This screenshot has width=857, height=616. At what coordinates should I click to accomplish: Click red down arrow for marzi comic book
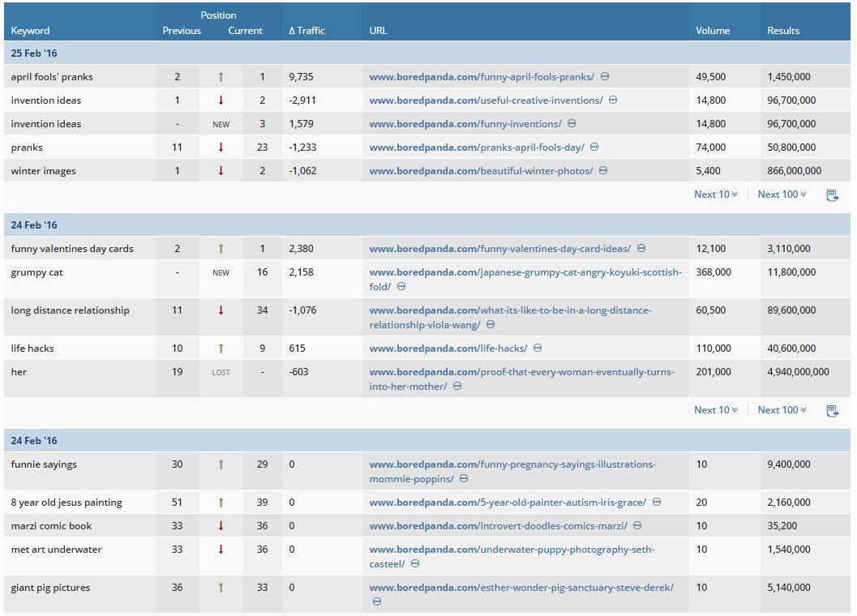coord(221,525)
